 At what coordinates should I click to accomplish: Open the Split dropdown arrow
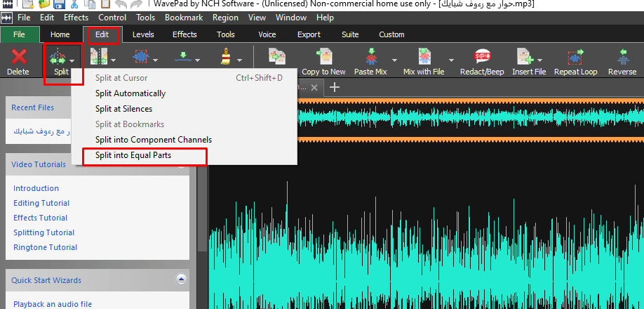[x=72, y=60]
